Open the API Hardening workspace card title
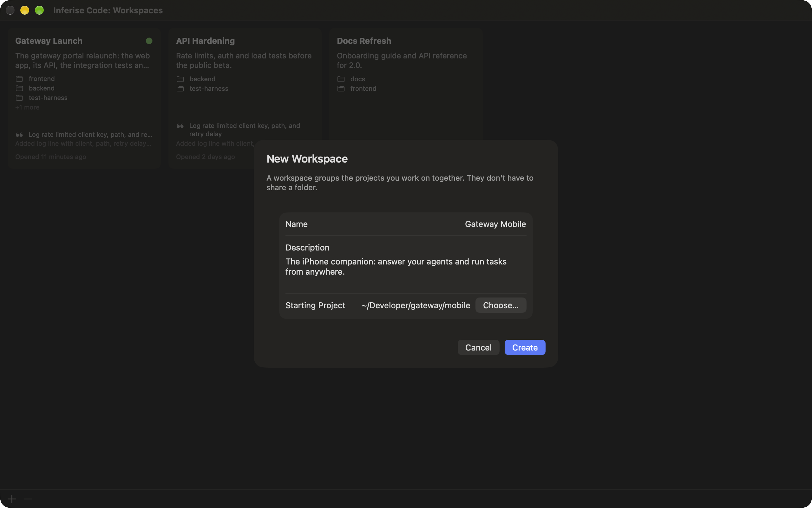Screen dimensions: 812x508 pyautogui.click(x=205, y=41)
